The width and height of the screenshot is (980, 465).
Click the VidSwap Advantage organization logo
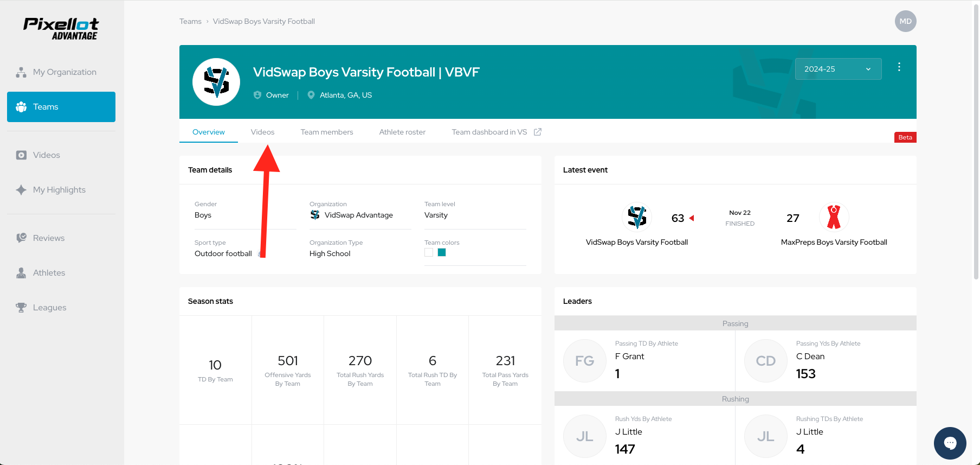coord(315,215)
